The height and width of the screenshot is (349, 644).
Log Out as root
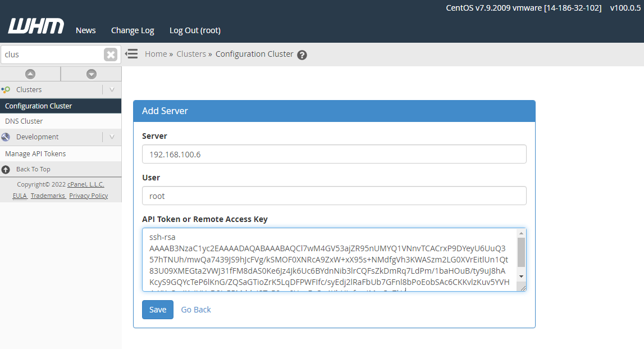point(195,30)
